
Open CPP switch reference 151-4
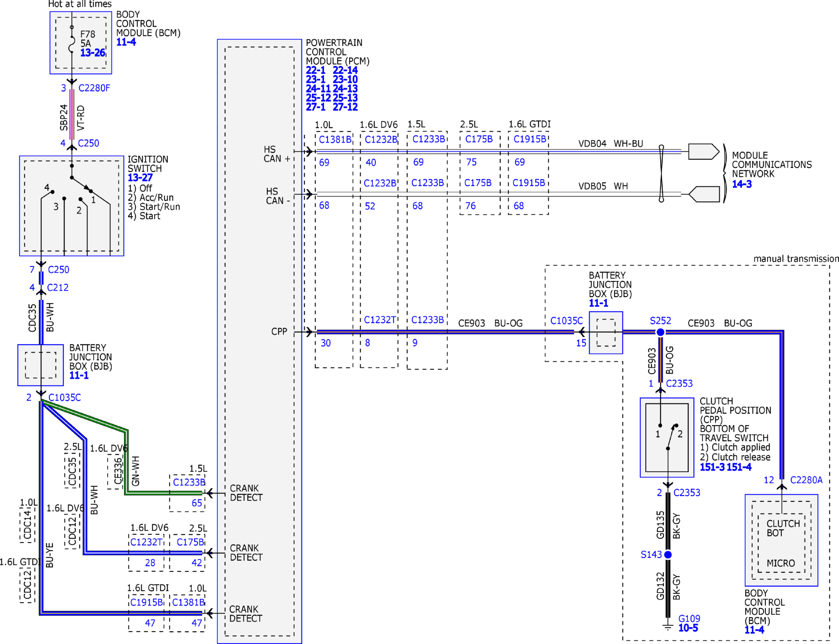(739, 467)
